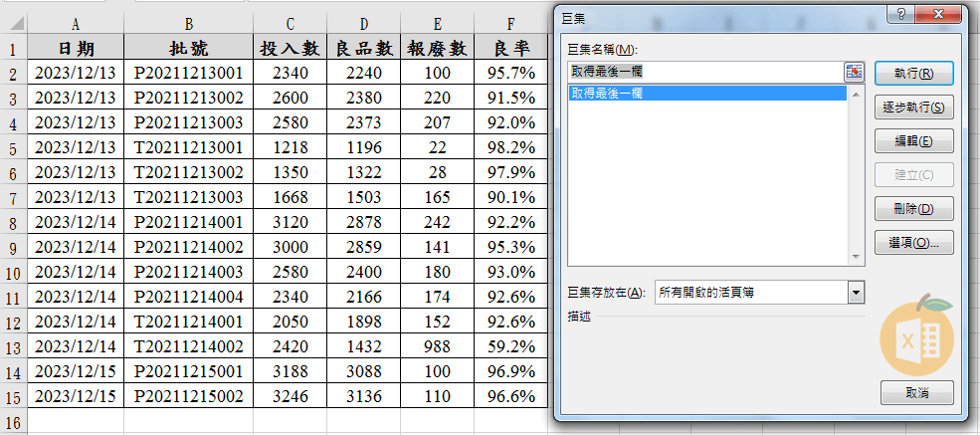
Task: Click the 逐步執行(S) button
Action: coord(913,107)
